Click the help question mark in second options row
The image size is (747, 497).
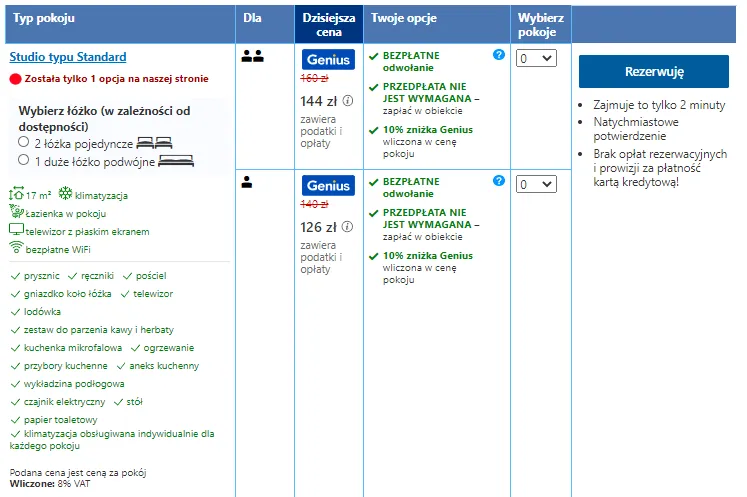[x=499, y=181]
